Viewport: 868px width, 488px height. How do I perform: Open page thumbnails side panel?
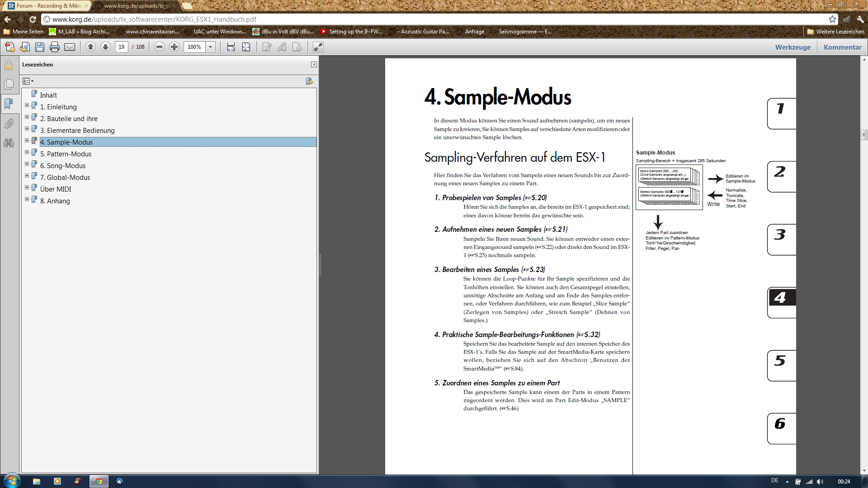click(x=9, y=84)
